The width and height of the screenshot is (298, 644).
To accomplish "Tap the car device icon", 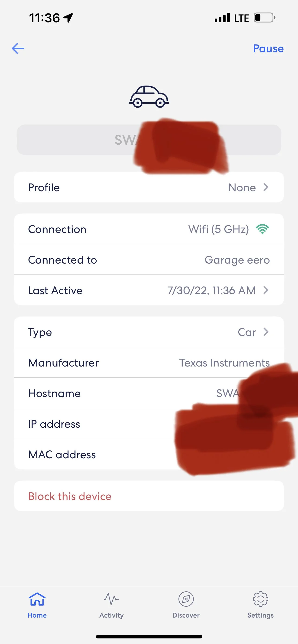I will pyautogui.click(x=149, y=97).
